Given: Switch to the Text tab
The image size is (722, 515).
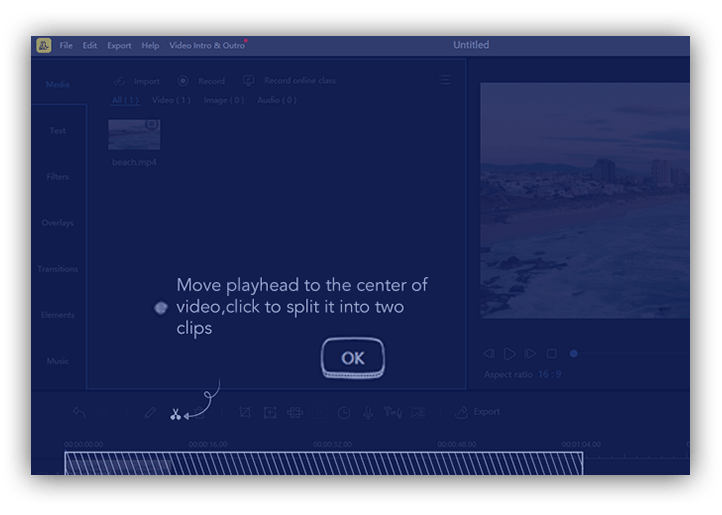Looking at the screenshot, I should (58, 131).
